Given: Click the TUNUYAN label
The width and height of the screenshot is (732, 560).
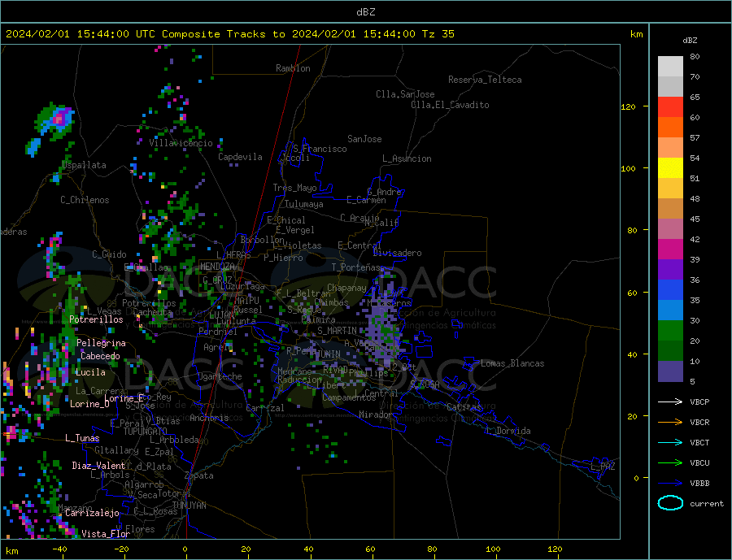Looking at the screenshot, I should coord(189,506).
